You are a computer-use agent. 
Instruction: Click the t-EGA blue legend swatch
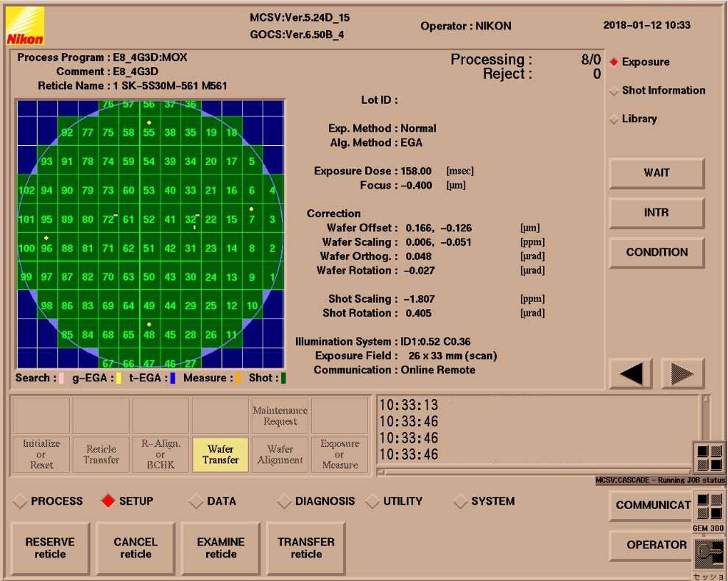(x=173, y=378)
